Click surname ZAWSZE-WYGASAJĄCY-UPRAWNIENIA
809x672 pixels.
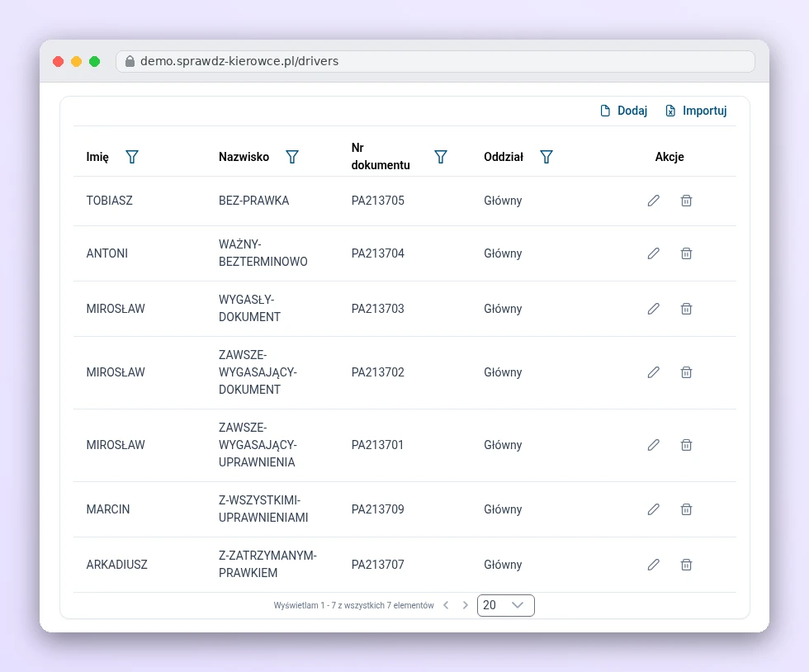tap(258, 445)
